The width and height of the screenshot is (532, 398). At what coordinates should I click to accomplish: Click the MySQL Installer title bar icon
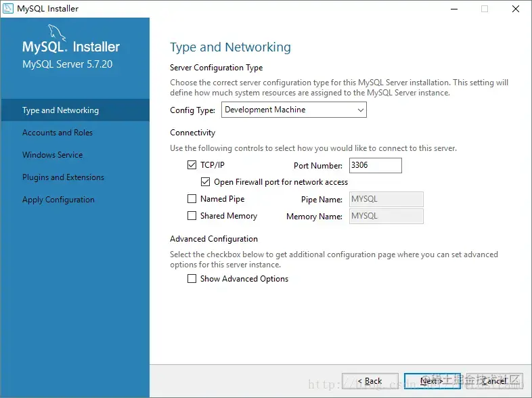[x=8, y=9]
